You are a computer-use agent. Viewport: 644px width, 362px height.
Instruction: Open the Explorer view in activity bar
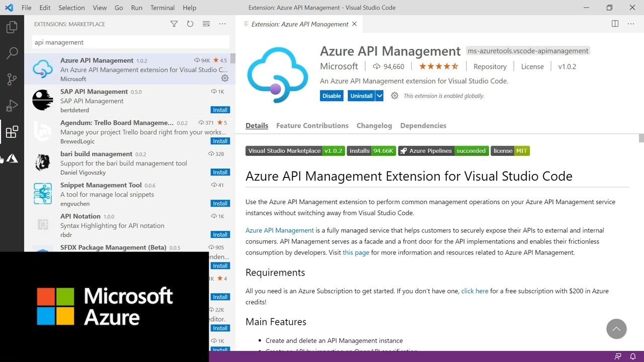pos(12,27)
